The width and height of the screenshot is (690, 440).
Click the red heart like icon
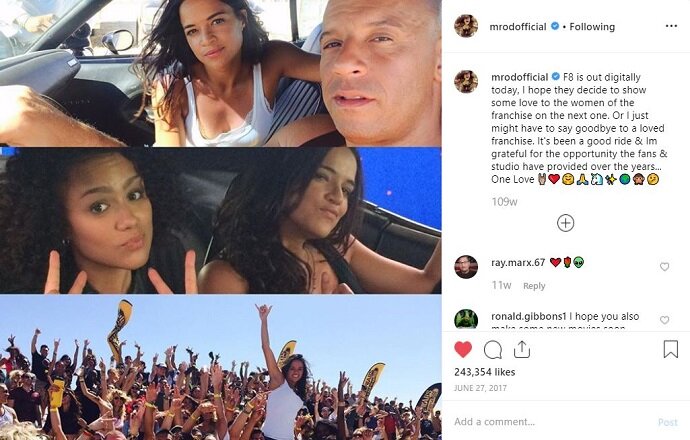(463, 350)
